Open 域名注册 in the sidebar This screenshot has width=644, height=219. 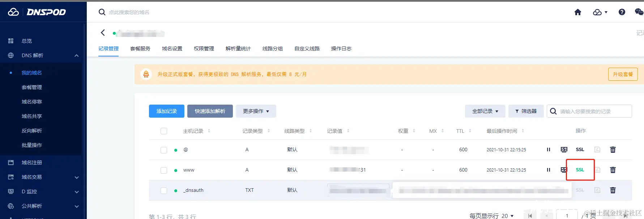click(x=32, y=163)
